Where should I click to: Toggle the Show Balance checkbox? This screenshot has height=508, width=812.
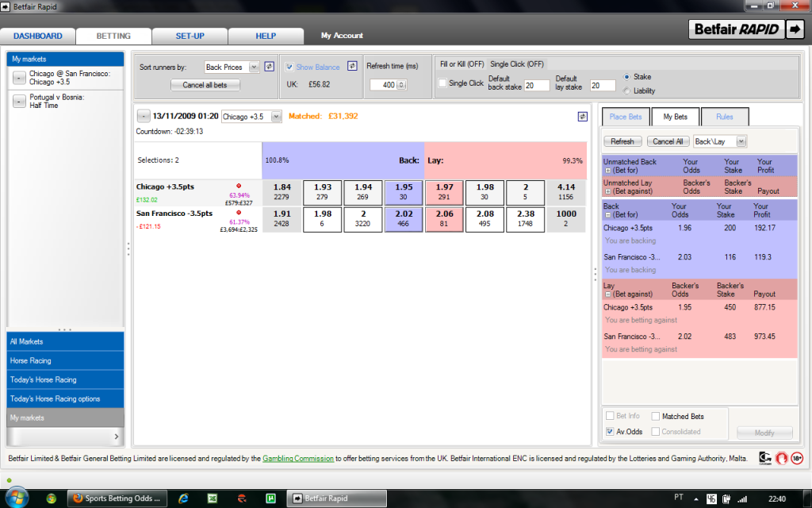(289, 67)
